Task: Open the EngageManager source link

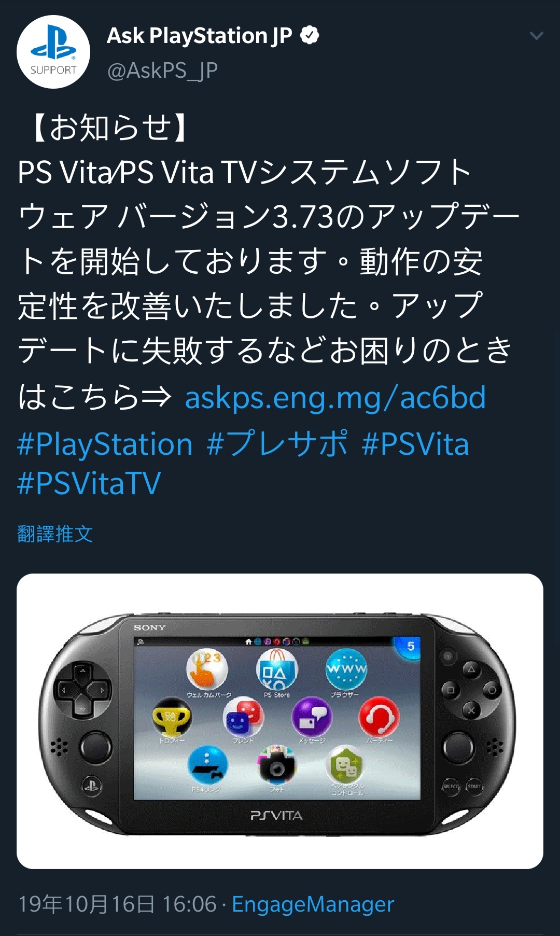Action: (313, 904)
